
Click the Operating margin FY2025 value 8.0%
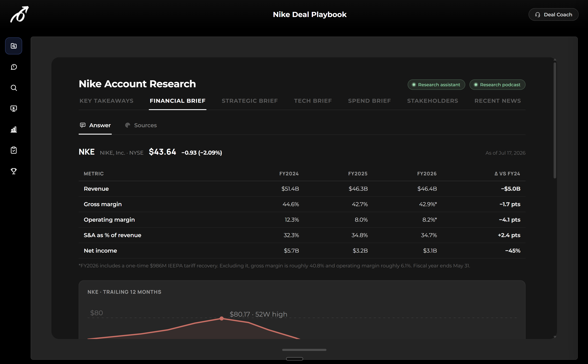pyautogui.click(x=361, y=220)
